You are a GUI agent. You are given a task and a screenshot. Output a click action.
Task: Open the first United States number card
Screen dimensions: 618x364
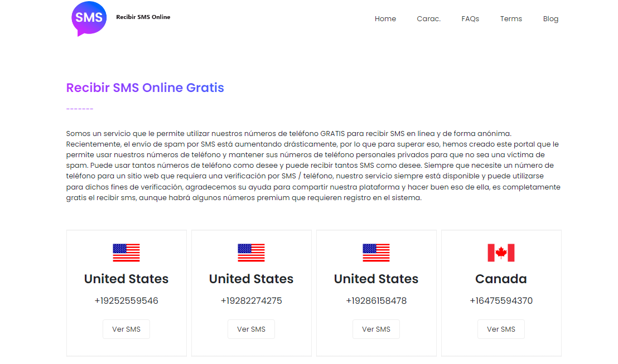click(126, 293)
